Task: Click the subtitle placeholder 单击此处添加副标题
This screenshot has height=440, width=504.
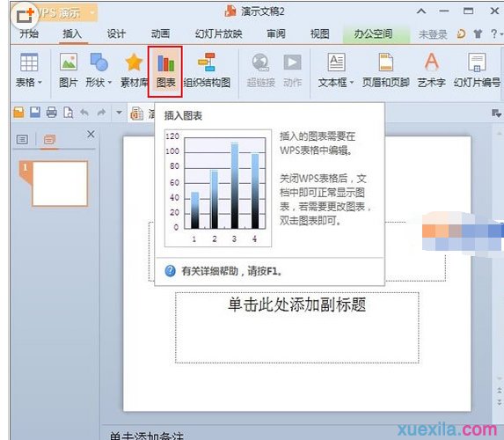Action: 297,304
